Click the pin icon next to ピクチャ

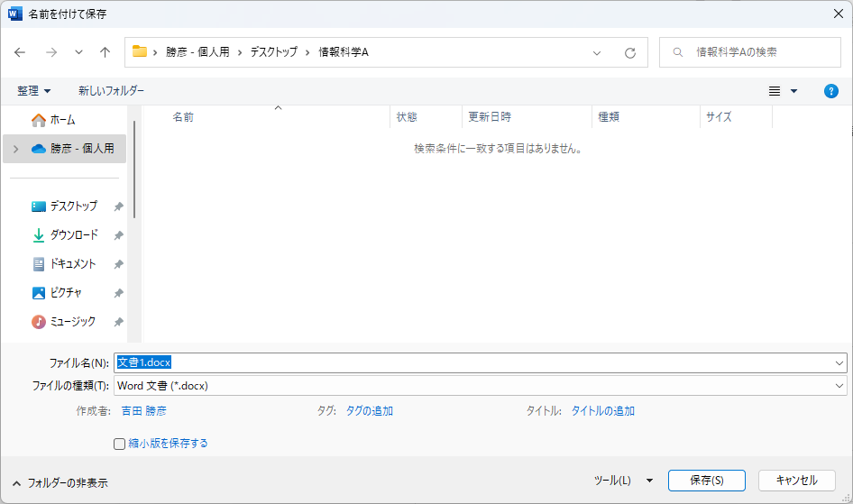pyautogui.click(x=119, y=293)
